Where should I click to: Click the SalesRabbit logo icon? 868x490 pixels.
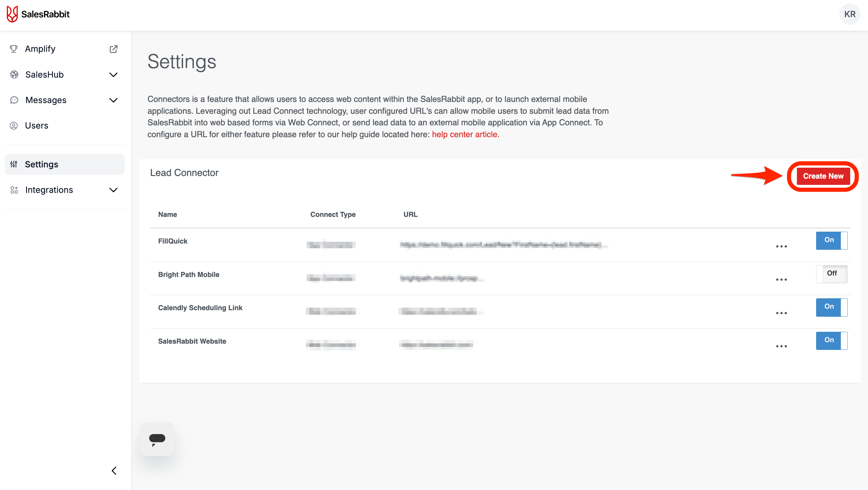pyautogui.click(x=12, y=14)
